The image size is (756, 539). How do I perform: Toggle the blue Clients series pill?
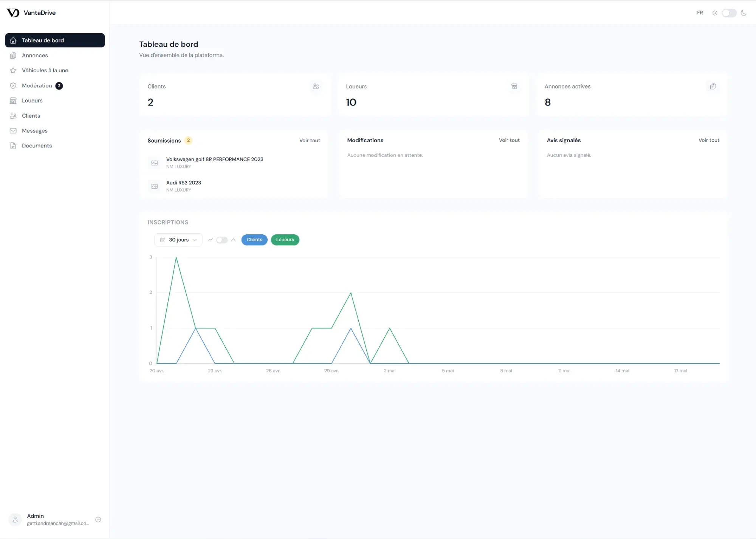click(x=254, y=240)
